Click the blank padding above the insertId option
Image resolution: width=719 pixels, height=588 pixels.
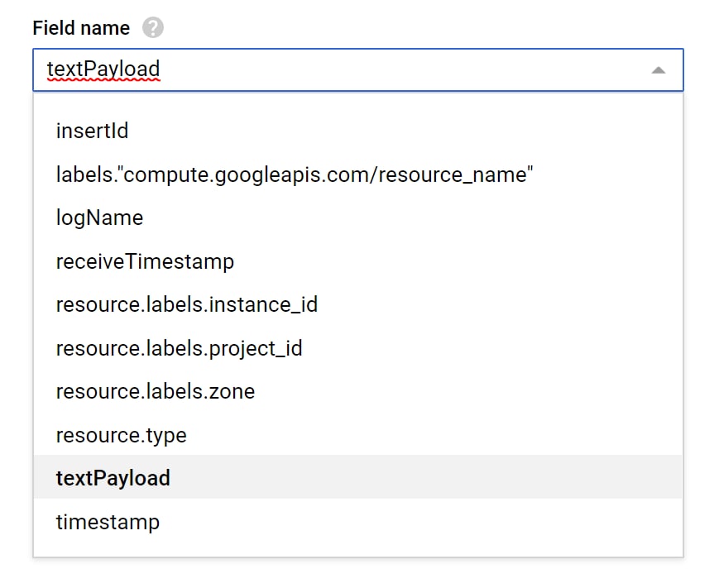[x=357, y=102]
